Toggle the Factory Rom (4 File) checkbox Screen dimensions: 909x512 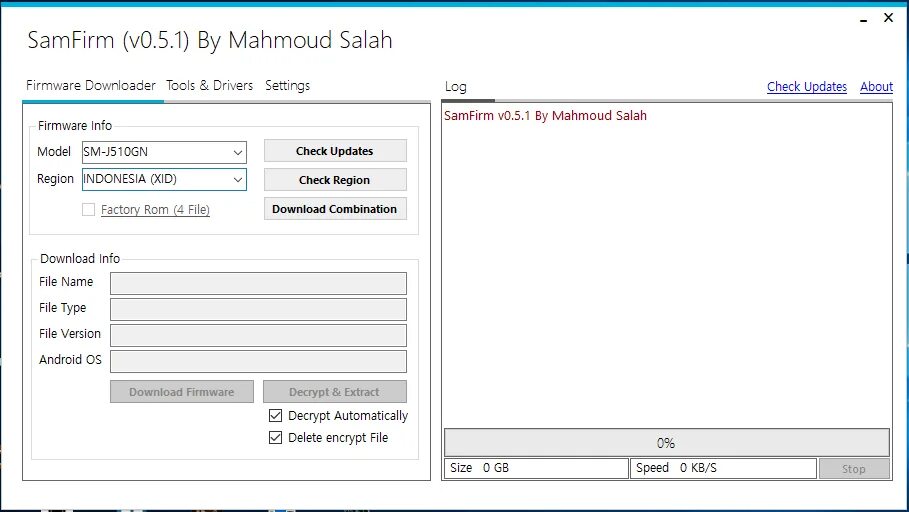tap(88, 209)
